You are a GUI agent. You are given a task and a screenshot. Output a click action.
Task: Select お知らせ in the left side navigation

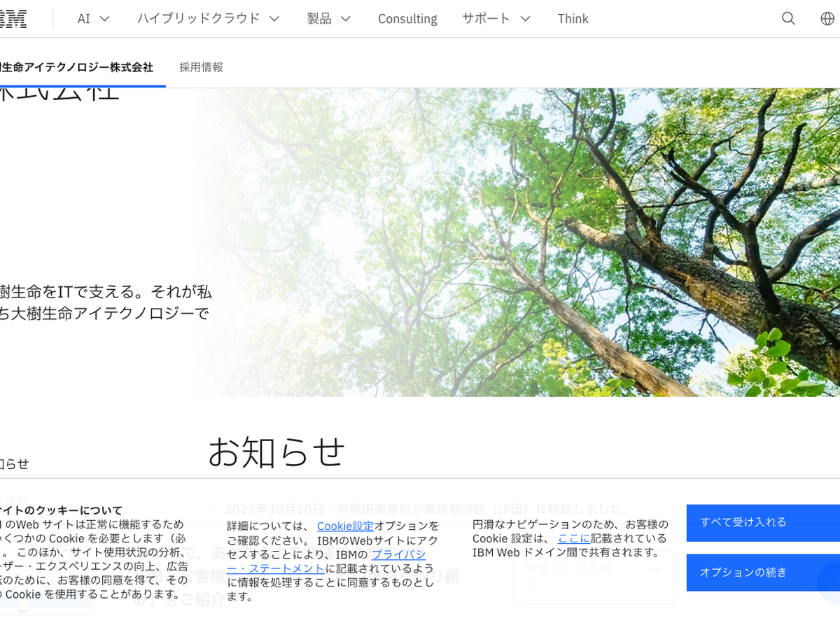14,463
